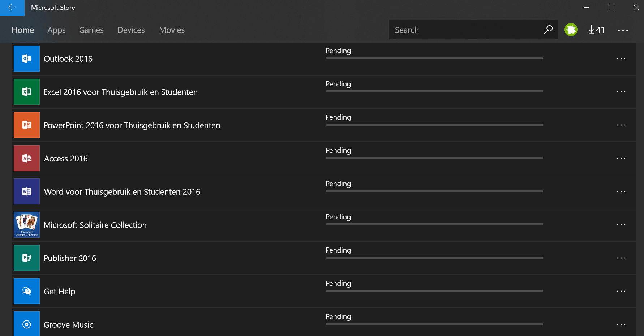Click the Access 2016 app icon

(x=27, y=158)
